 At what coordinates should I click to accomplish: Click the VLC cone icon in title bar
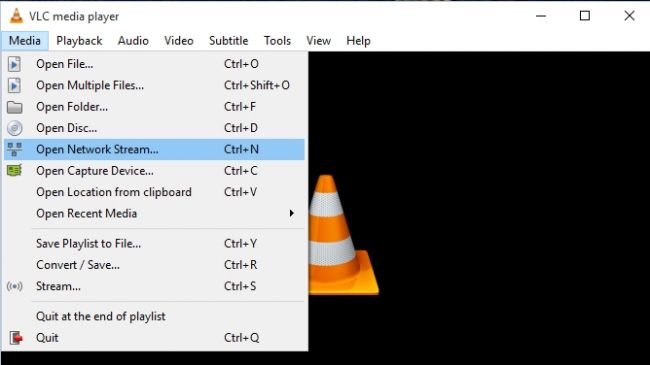pyautogui.click(x=16, y=16)
